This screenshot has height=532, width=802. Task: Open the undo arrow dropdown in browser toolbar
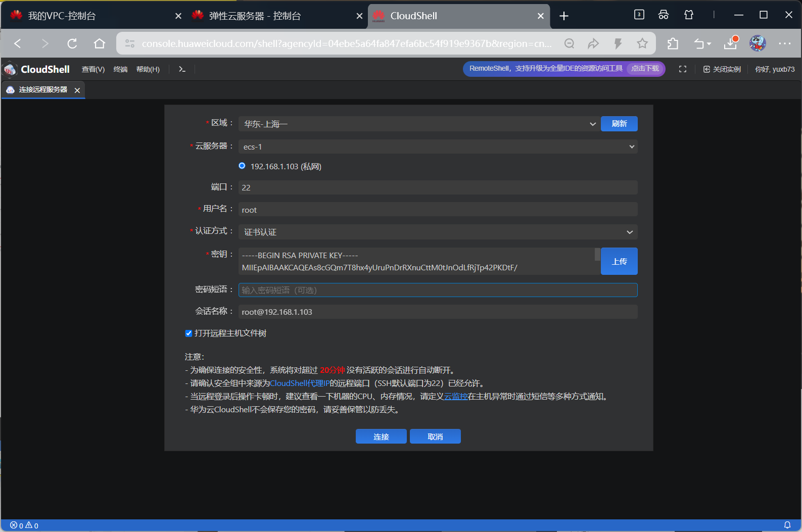tap(702, 43)
